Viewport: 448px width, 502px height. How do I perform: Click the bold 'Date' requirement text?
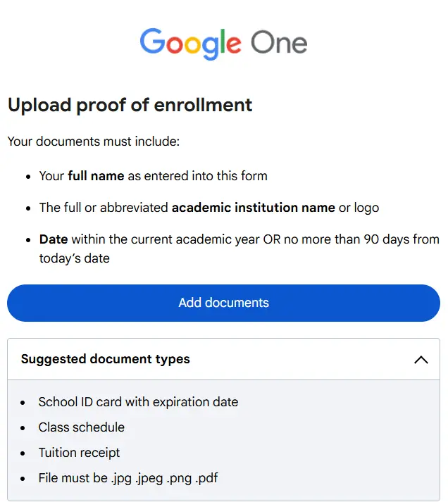tap(54, 239)
